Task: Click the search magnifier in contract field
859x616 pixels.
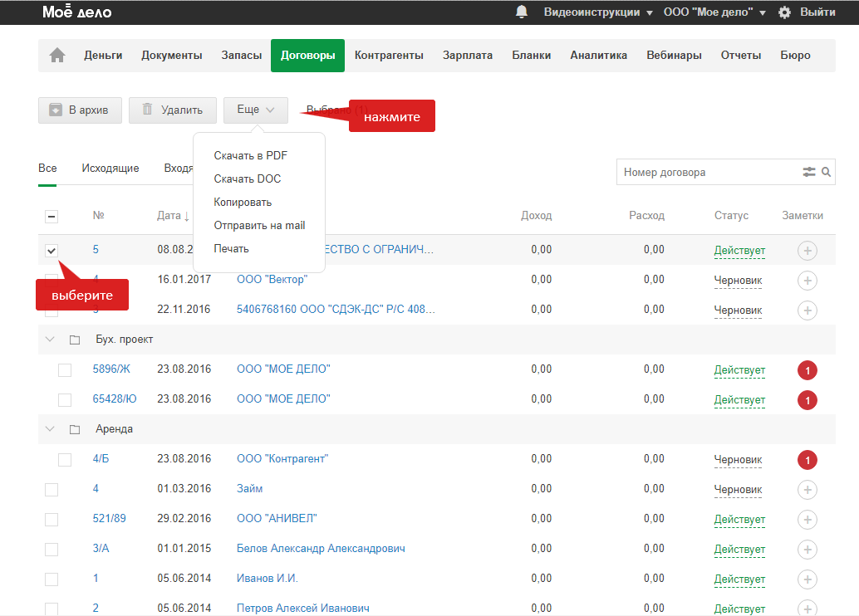Action: tap(827, 173)
